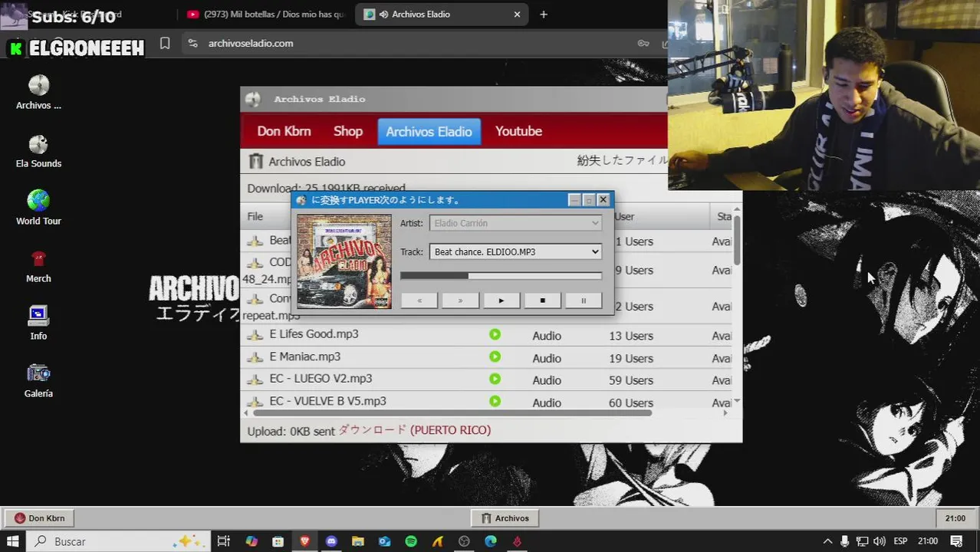Click right arrow of horizontal scrollbar
The width and height of the screenshot is (980, 552).
(x=725, y=413)
